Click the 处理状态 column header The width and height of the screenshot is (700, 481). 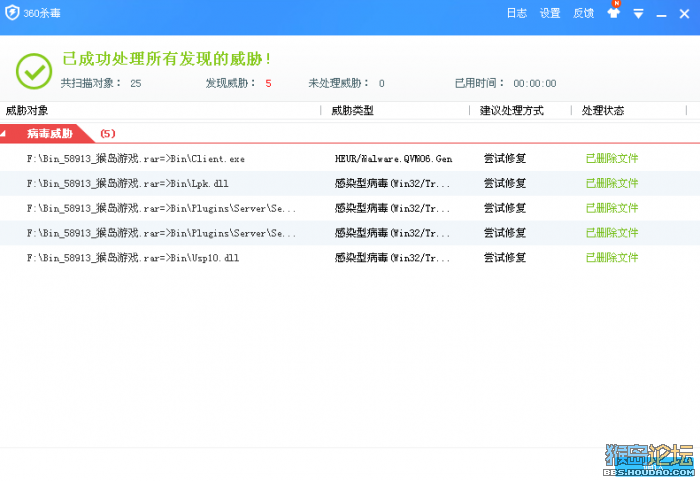[603, 110]
